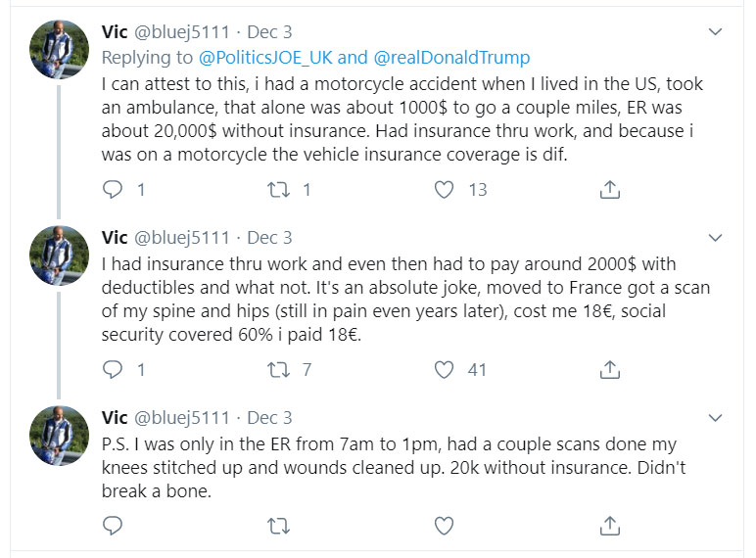
Task: Retweet the second tweet with 7 retweets
Action: [x=278, y=369]
